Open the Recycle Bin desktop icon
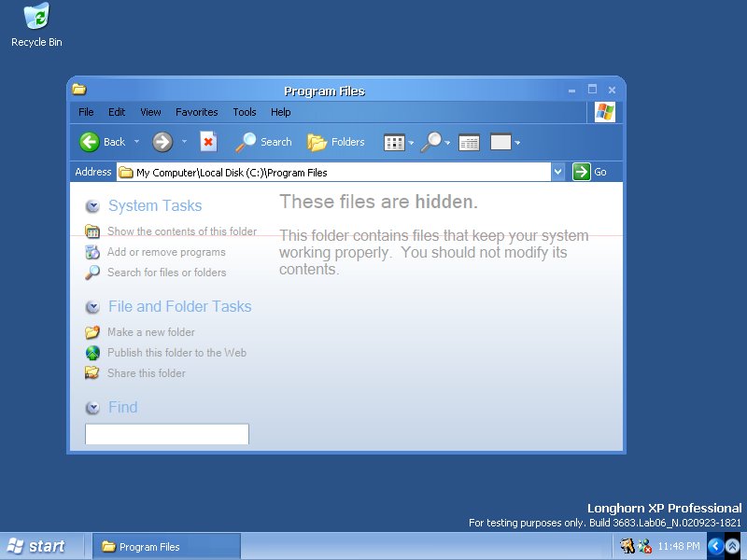 36,25
